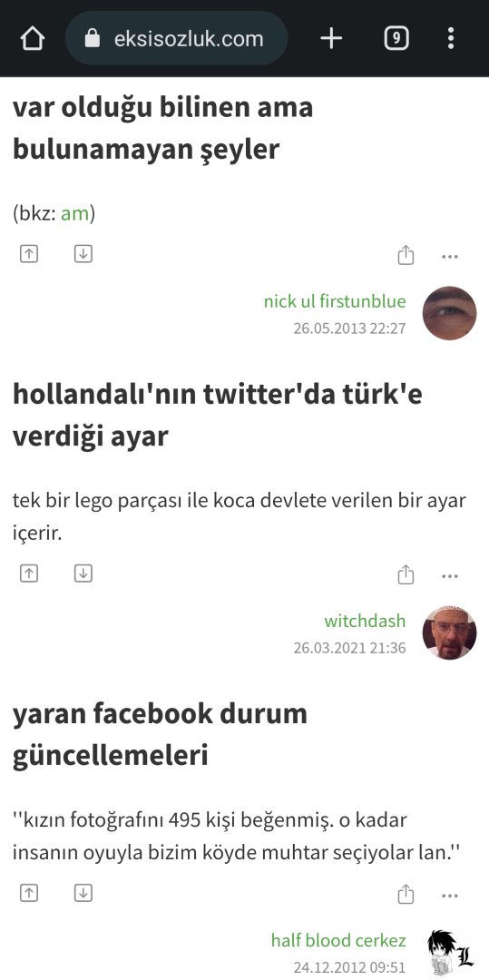This screenshot has height=980, width=489.
Task: Open the 'yaran facebook durum güncellemeleri' topic
Action: click(x=160, y=734)
